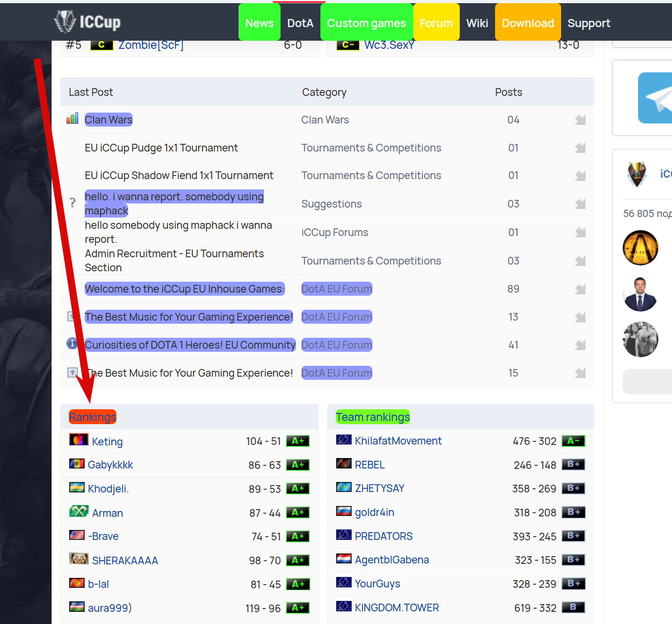This screenshot has width=672, height=624.
Task: Open the News menu item
Action: (x=259, y=23)
